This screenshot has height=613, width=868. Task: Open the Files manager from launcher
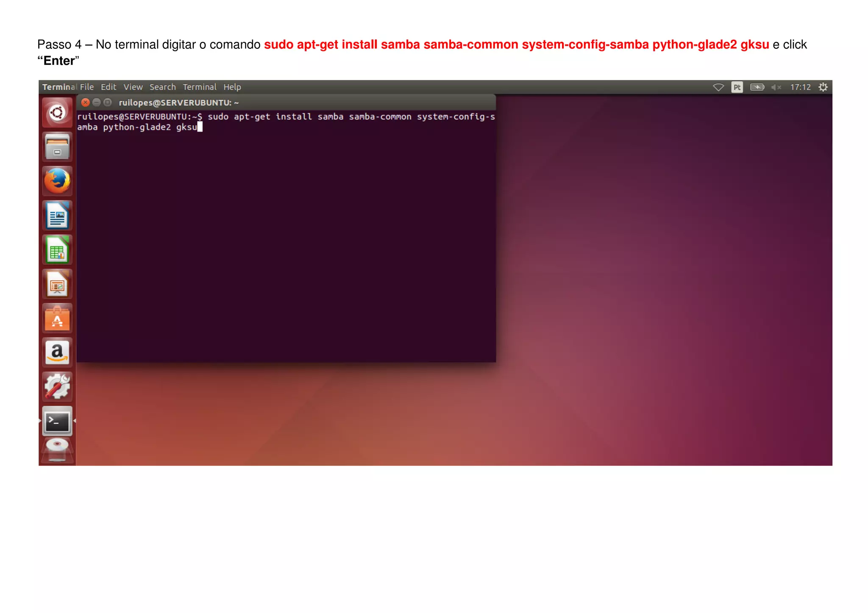pos(57,147)
